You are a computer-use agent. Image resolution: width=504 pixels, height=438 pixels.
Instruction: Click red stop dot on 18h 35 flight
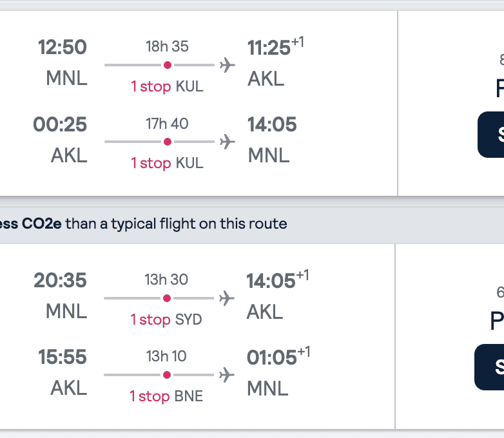(167, 65)
